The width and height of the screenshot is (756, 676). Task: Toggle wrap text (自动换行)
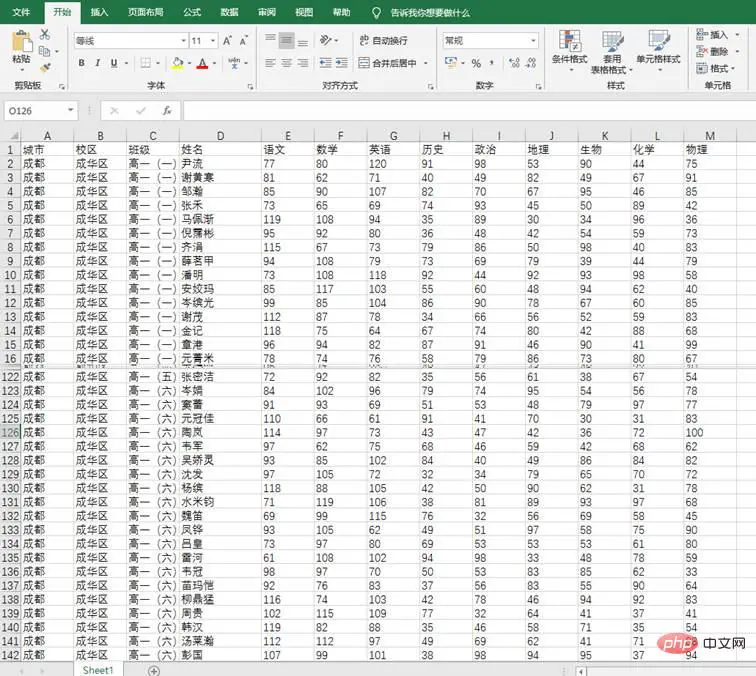tap(384, 41)
